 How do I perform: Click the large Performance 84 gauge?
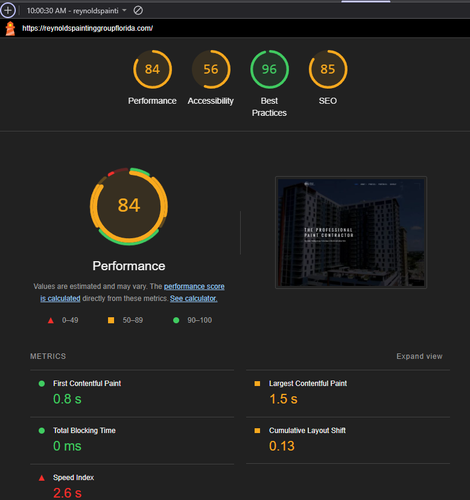(x=129, y=206)
